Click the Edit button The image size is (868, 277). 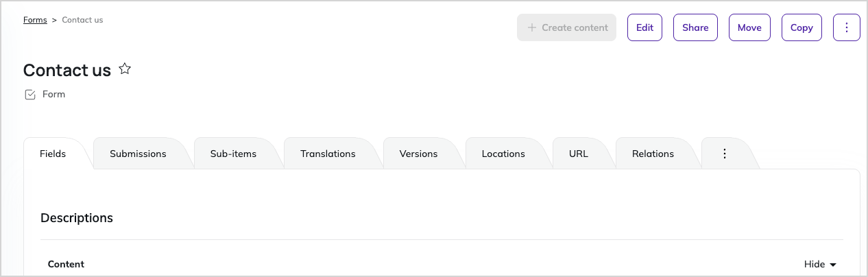(x=644, y=27)
